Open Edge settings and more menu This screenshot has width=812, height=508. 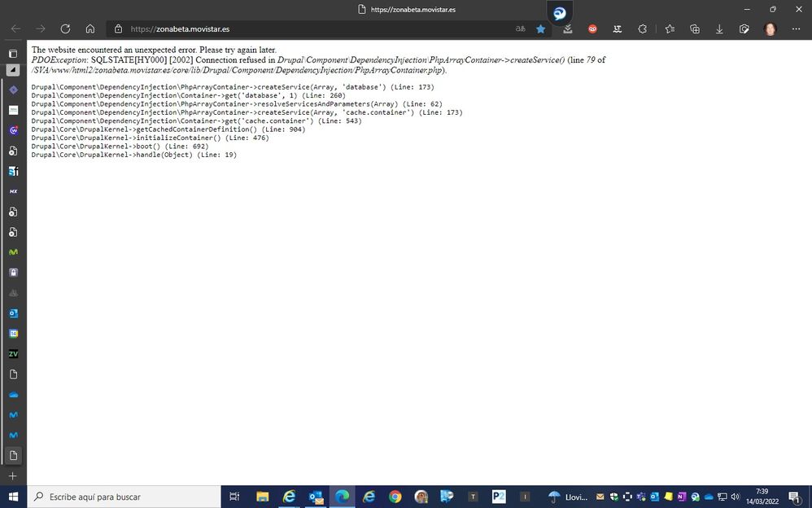coord(795,28)
